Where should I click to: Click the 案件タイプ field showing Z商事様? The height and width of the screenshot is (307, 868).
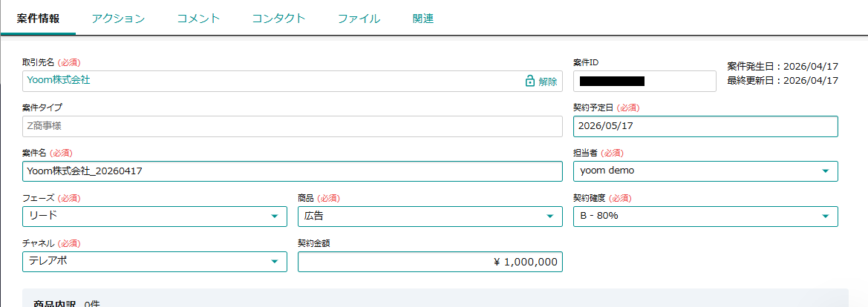click(x=293, y=126)
